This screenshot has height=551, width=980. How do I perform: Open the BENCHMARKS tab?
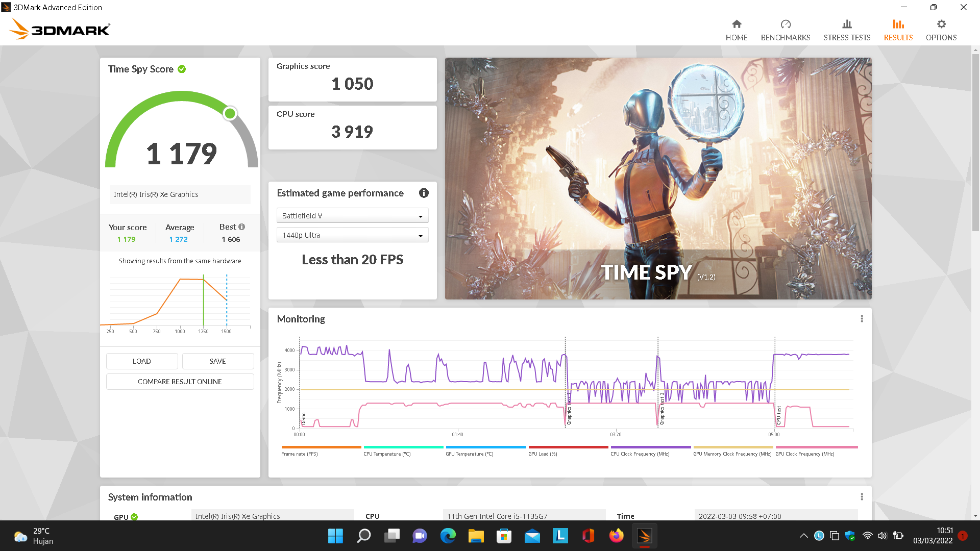click(786, 30)
